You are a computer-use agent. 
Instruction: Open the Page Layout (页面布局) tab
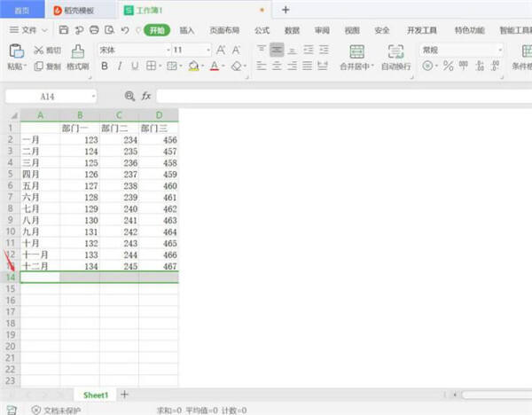pos(224,30)
